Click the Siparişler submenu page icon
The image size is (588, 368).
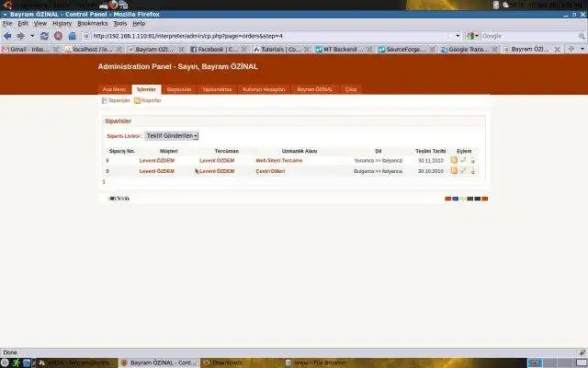click(x=105, y=100)
